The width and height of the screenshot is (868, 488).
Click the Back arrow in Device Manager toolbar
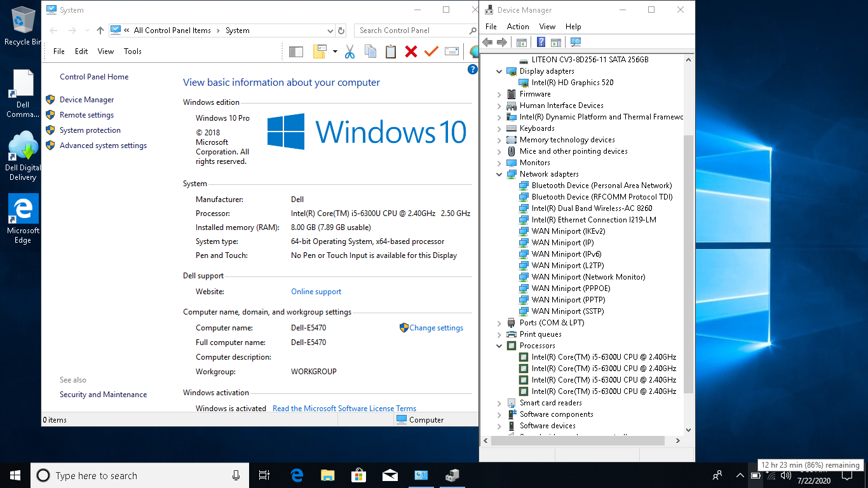[x=487, y=43]
